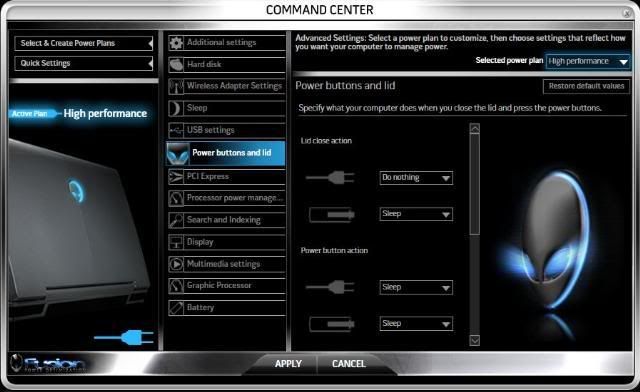The height and width of the screenshot is (392, 640).
Task: Click the CANCEL button
Action: point(349,364)
